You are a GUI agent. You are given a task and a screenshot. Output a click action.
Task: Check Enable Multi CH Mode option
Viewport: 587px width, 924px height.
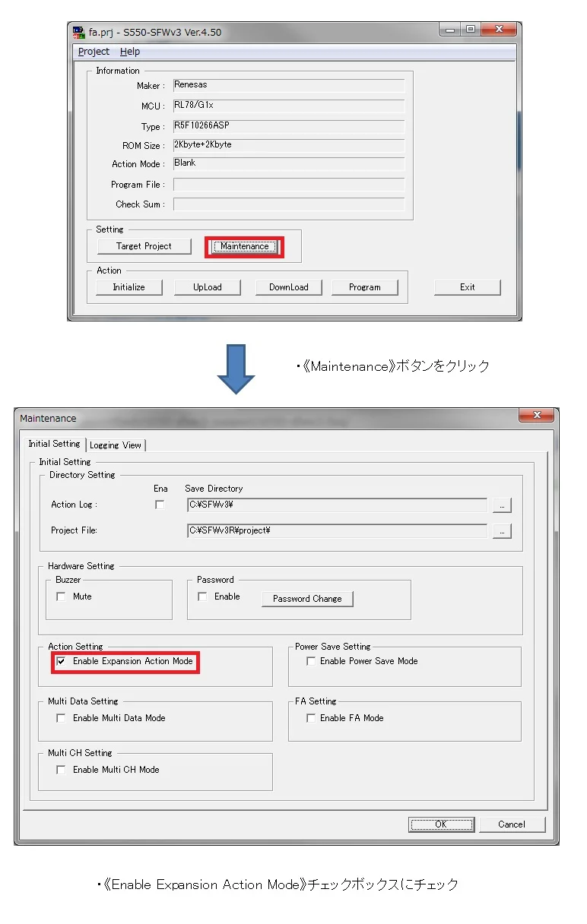pyautogui.click(x=62, y=770)
